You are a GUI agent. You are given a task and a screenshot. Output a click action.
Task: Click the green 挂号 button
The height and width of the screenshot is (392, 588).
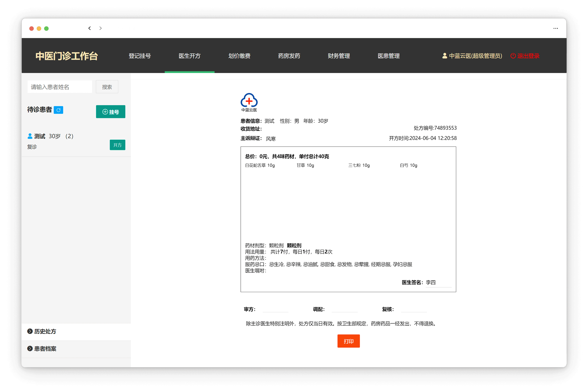tap(110, 112)
